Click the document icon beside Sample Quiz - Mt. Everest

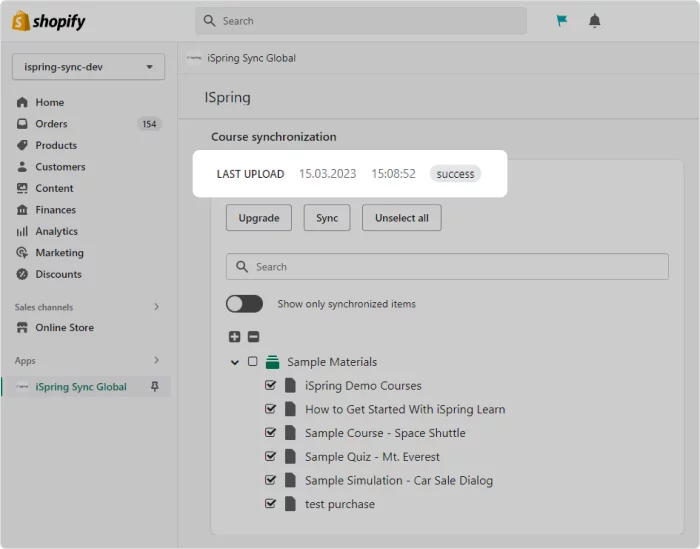point(290,457)
